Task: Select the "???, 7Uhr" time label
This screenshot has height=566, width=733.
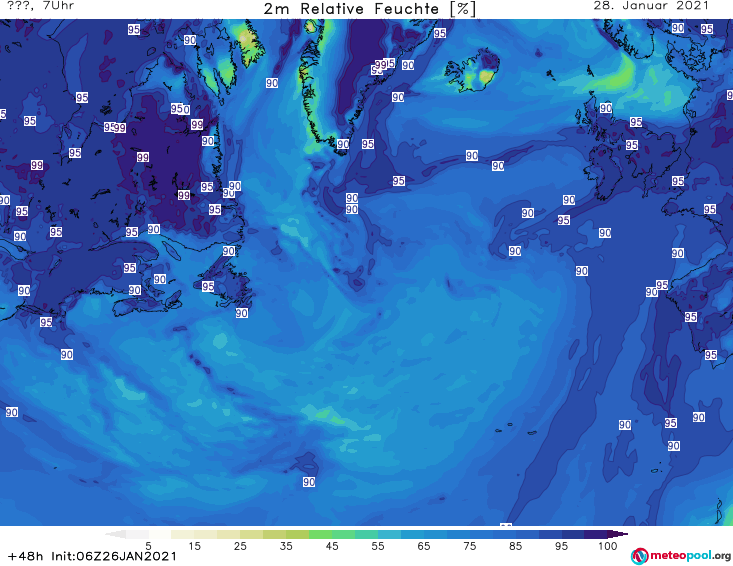Action: pyautogui.click(x=41, y=6)
